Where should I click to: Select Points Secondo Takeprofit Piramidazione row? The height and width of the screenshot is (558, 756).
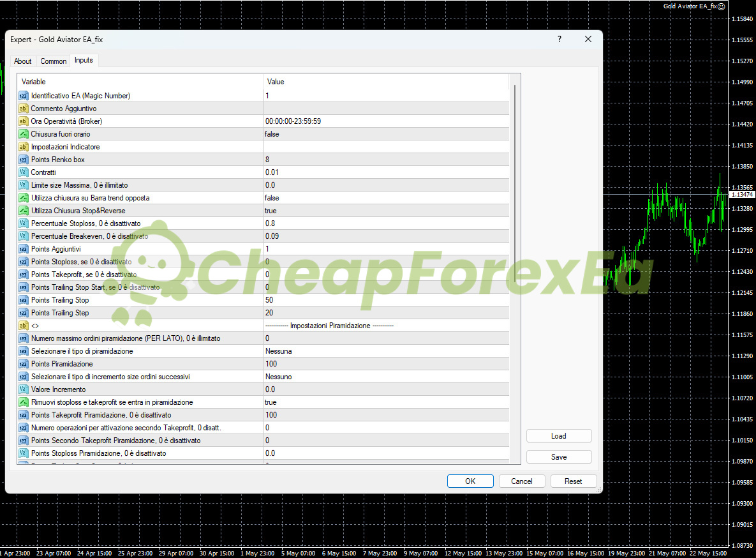pyautogui.click(x=263, y=441)
